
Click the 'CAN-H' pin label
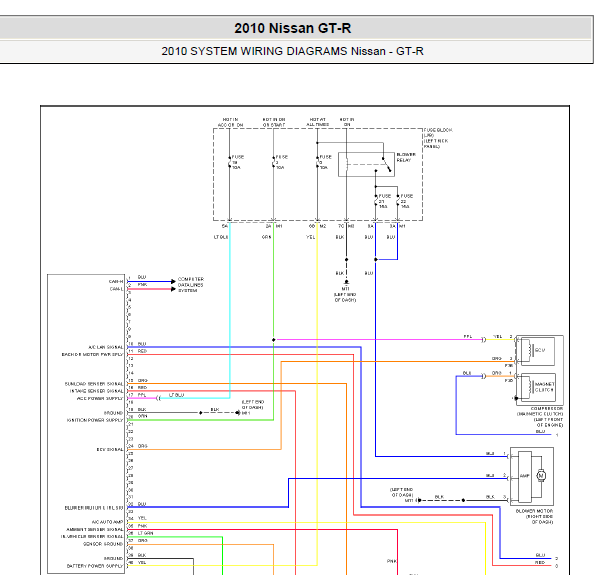[116, 282]
